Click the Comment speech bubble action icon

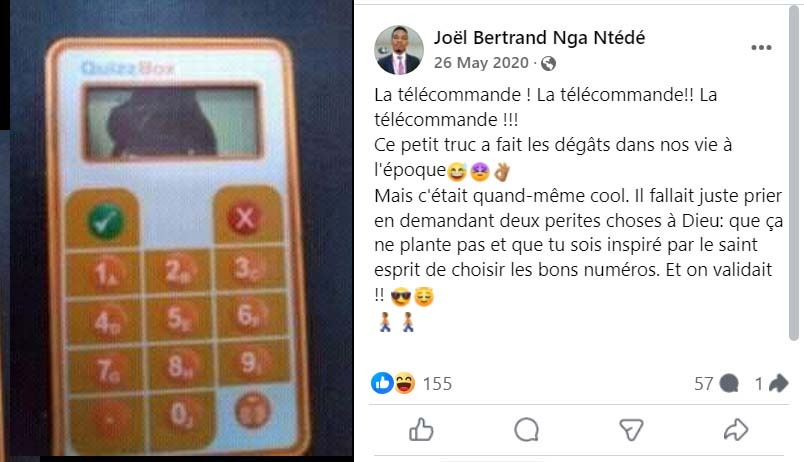tap(527, 430)
